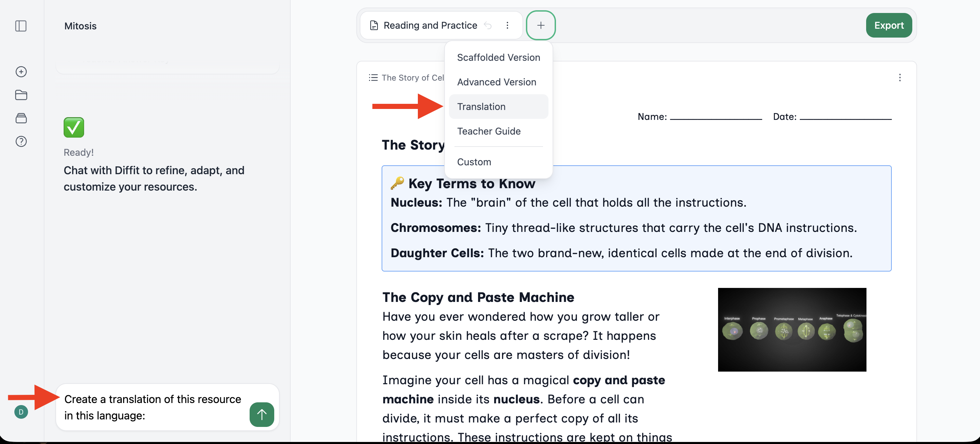
Task: Click the new resource plus-circle icon
Action: click(x=21, y=72)
